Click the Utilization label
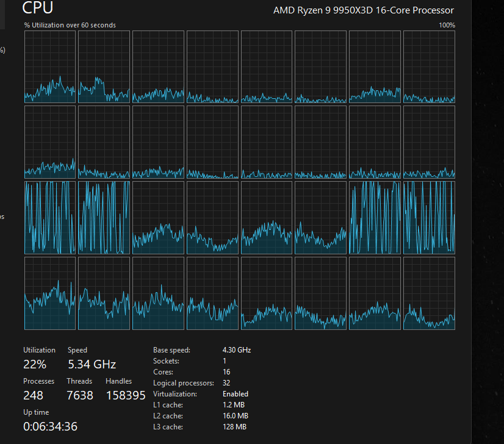 [39, 350]
